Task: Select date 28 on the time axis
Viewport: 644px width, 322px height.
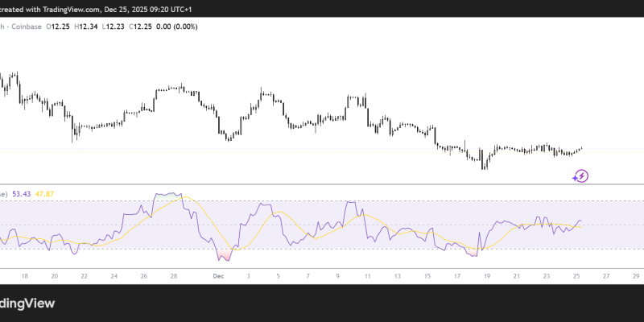Action: [172, 276]
